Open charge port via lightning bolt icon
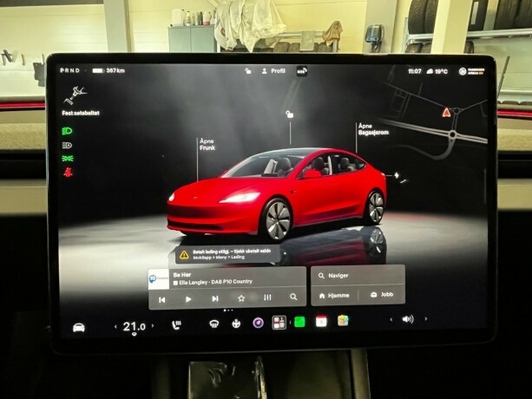This screenshot has height=399, width=532. [x=397, y=175]
